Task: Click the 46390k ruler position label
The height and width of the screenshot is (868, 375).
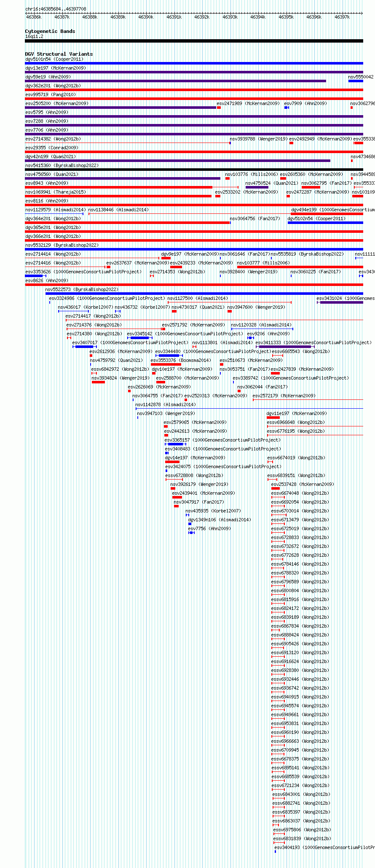Action: point(146,17)
